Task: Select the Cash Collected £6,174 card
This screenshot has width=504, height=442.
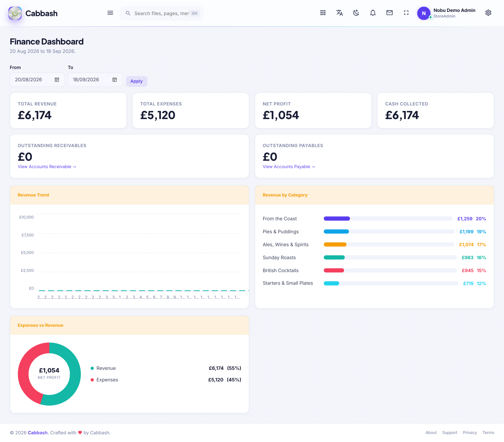Action: (436, 110)
